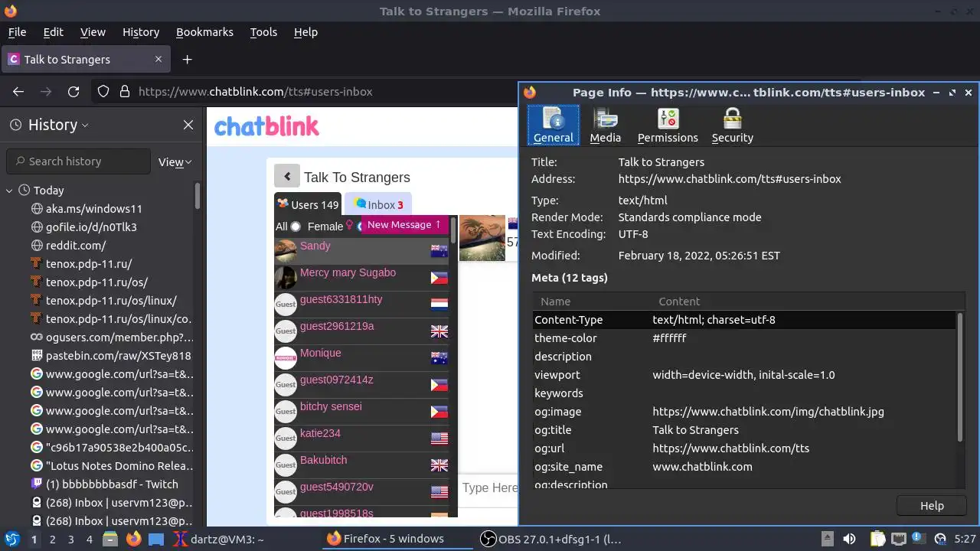Click the Name column header in Meta table
The image size is (980, 551).
tap(593, 302)
